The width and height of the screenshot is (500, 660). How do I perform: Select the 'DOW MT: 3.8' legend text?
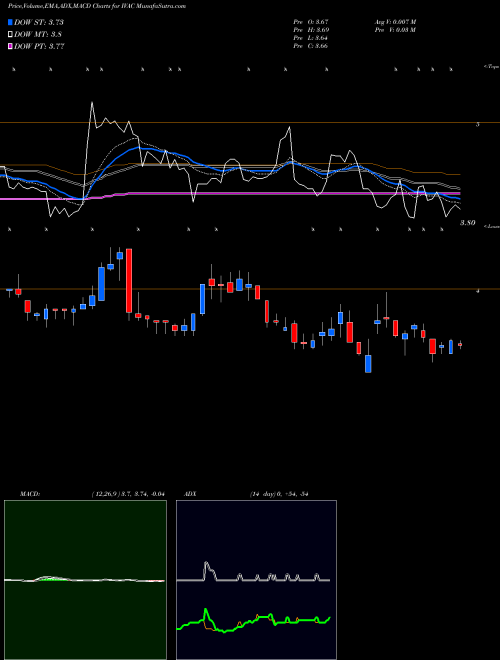(x=38, y=34)
